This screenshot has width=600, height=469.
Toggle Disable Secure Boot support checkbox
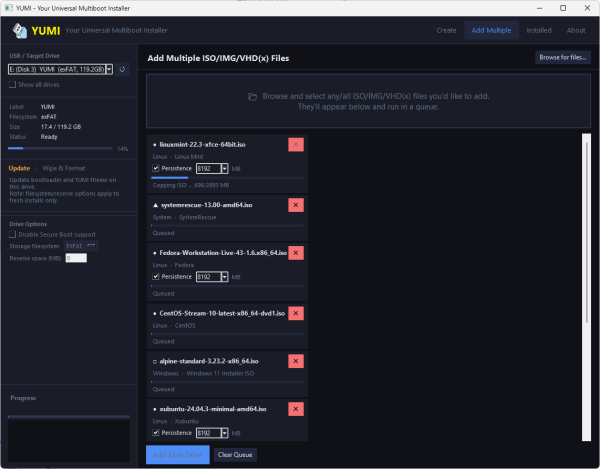(x=12, y=234)
